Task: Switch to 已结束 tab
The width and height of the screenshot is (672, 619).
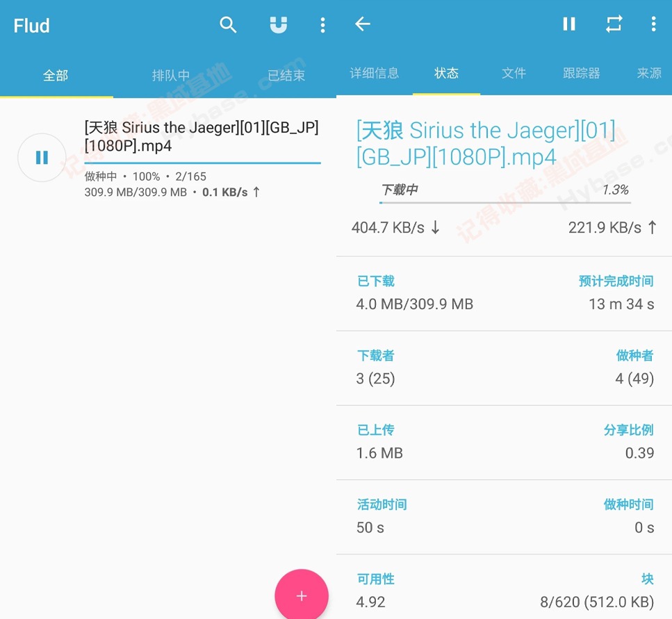Action: [286, 75]
